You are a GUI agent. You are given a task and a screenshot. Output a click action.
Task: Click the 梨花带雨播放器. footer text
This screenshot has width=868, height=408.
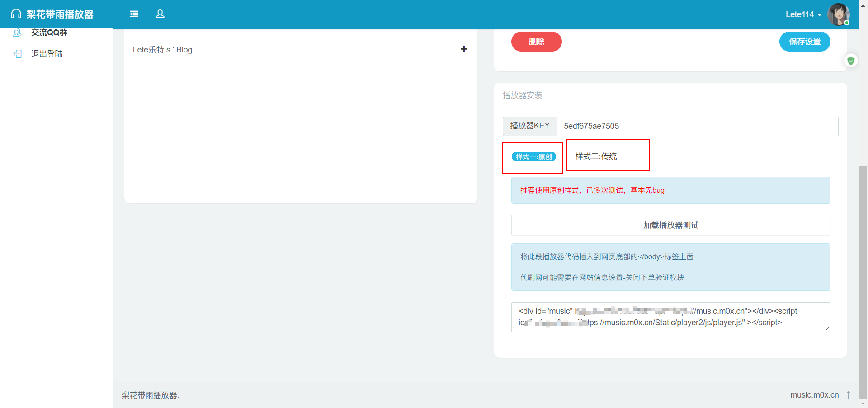150,395
